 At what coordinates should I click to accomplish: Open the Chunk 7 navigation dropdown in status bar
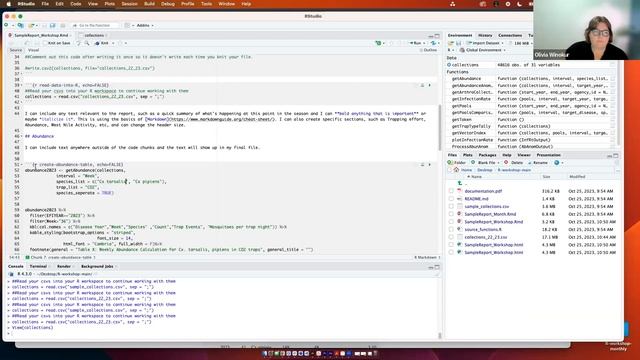click(x=60, y=258)
